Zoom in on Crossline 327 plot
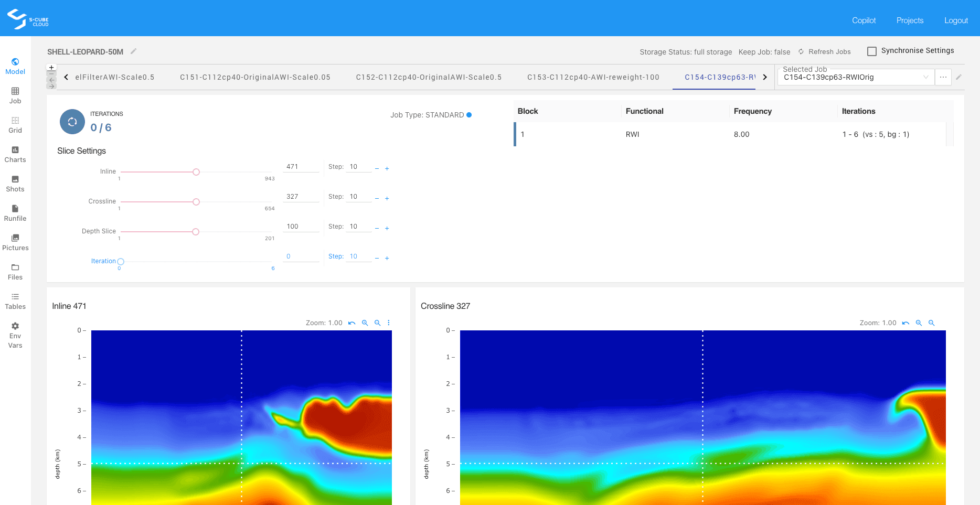This screenshot has width=980, height=505. click(919, 323)
